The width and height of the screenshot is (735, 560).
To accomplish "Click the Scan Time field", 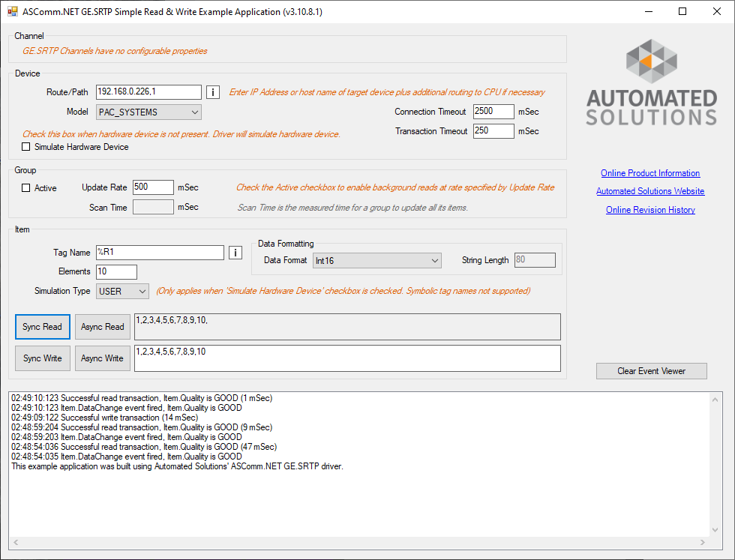I will 153,207.
